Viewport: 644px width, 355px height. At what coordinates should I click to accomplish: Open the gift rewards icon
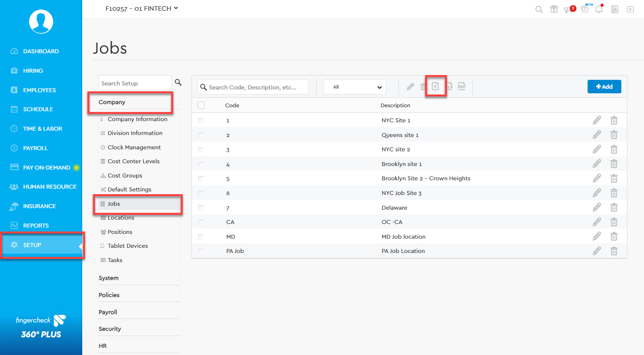pos(554,9)
